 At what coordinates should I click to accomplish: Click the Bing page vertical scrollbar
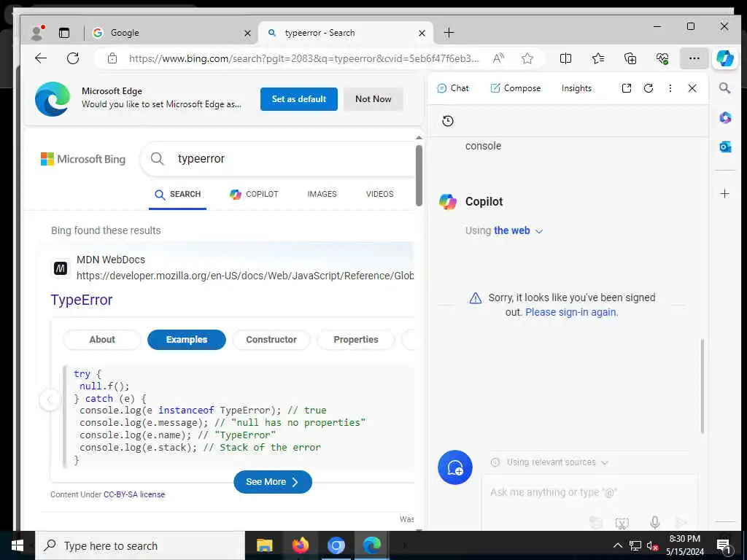click(419, 175)
